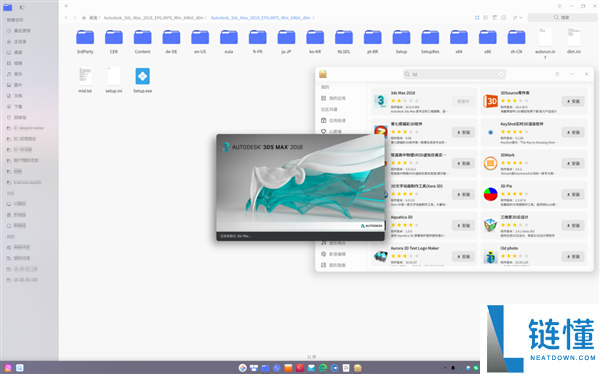Install 3DMark app

tap(573, 163)
